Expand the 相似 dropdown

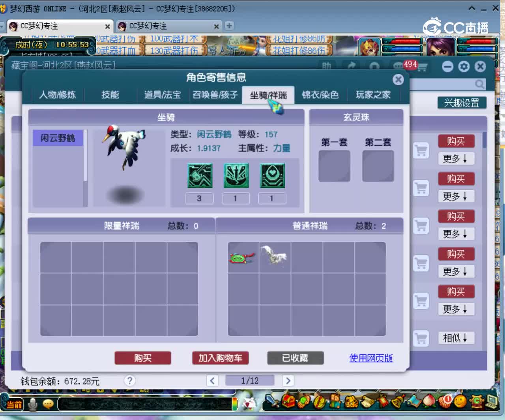click(x=456, y=338)
